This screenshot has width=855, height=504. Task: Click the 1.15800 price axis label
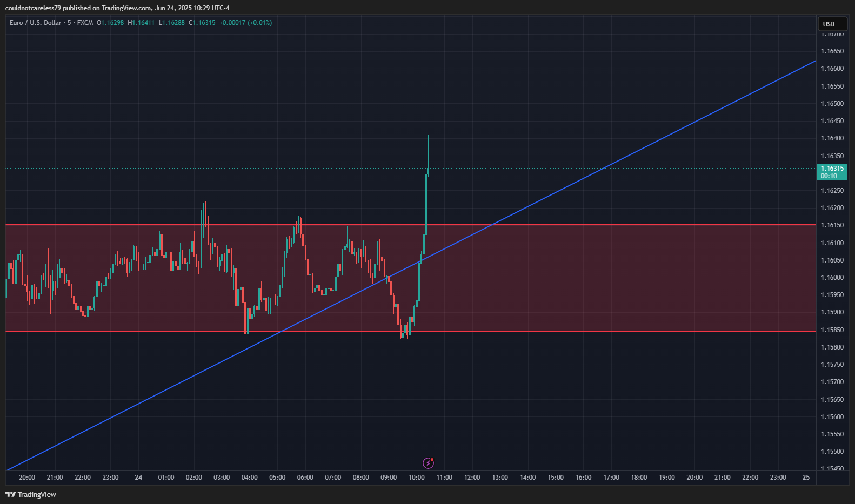click(832, 347)
